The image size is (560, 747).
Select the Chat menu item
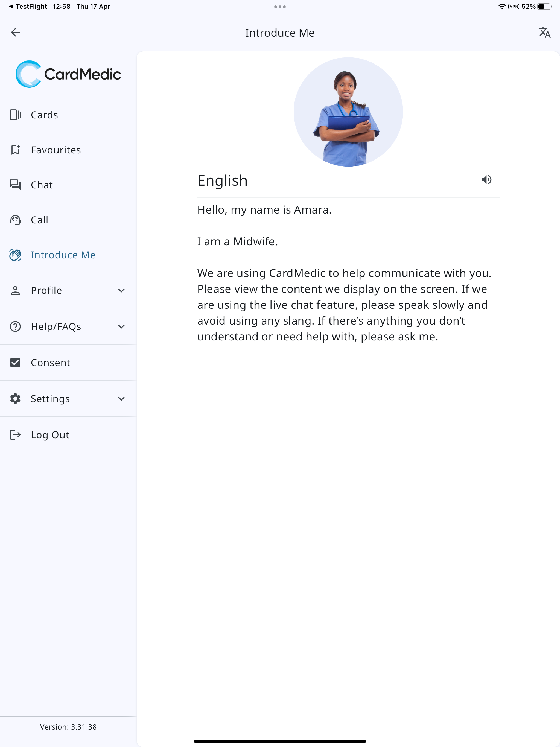point(68,185)
